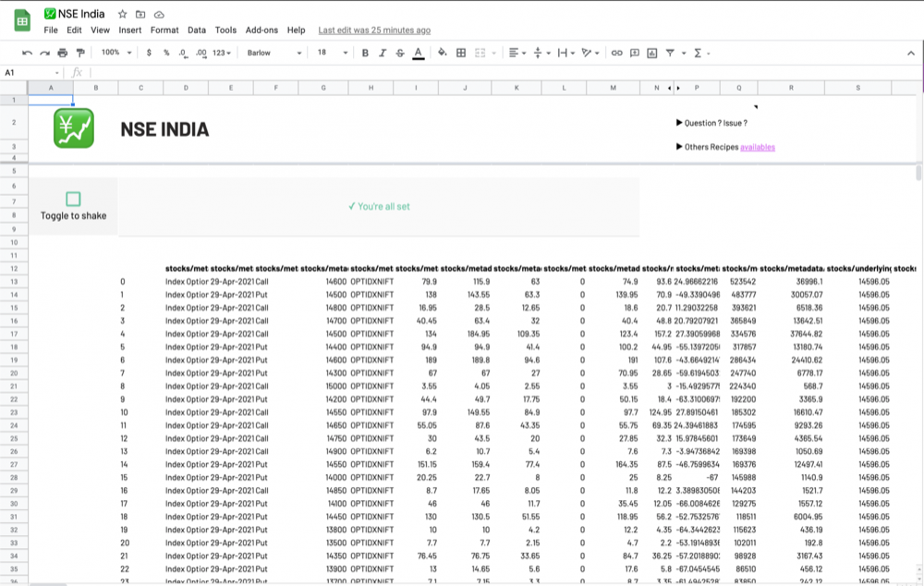Screen dimensions: 924x586
Task: Click the 'availables' recipes link
Action: pyautogui.click(x=758, y=147)
